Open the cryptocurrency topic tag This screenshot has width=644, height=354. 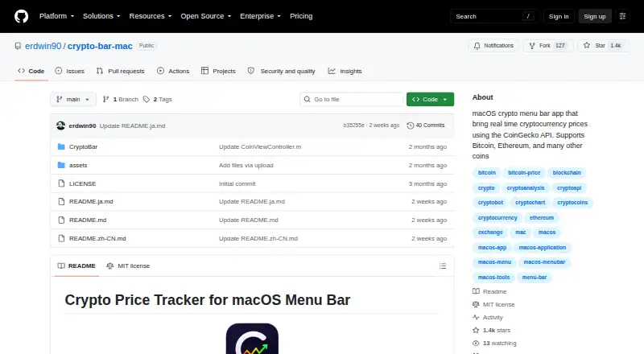click(x=497, y=218)
